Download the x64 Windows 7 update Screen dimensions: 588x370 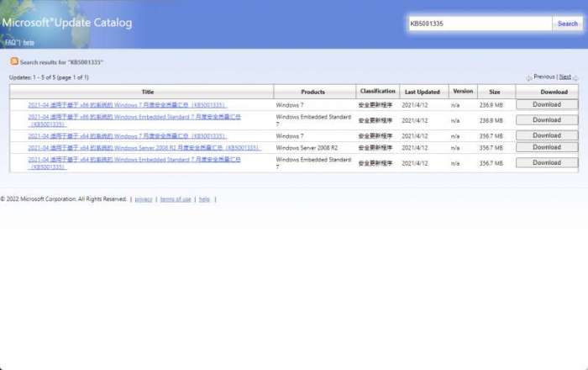pyautogui.click(x=547, y=135)
